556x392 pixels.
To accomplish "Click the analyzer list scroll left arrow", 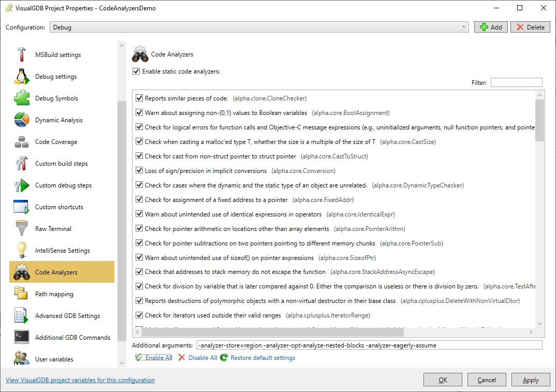I will [x=138, y=332].
